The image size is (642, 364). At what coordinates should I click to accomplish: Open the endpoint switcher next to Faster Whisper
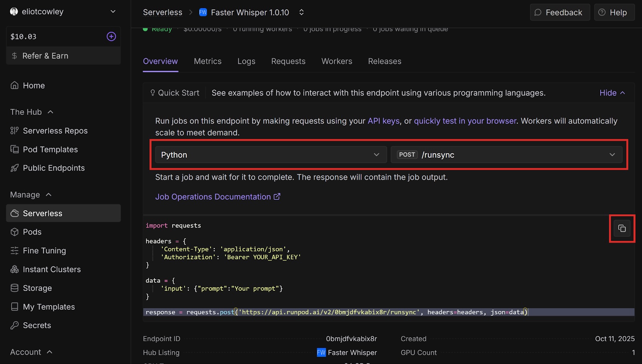point(301,12)
